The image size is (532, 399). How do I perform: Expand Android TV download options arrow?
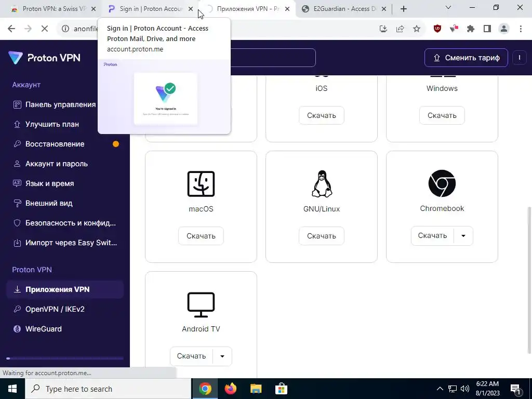(x=222, y=356)
